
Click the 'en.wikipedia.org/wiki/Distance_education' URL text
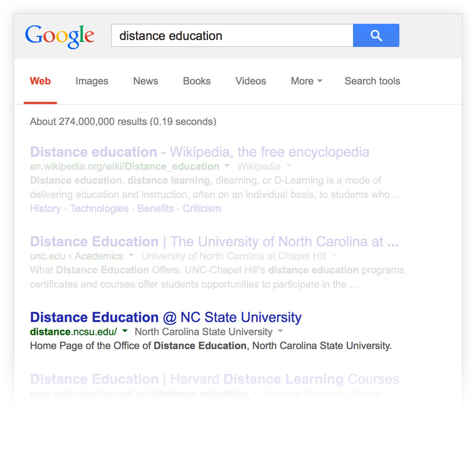tap(124, 166)
